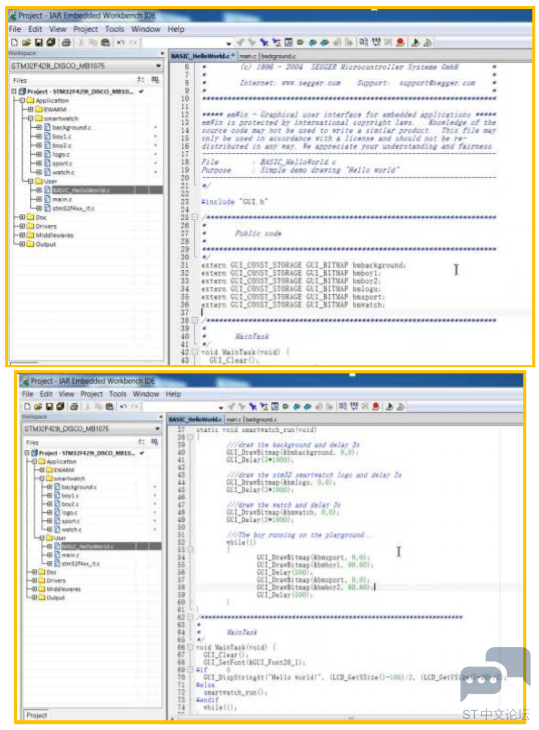Open Project menu in top IAR window
Screen dimensions: 539x730
(85, 29)
